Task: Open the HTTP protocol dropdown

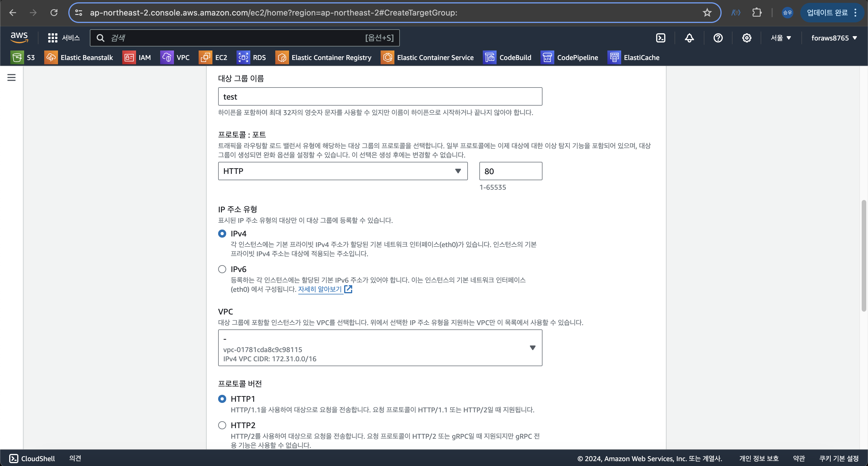Action: click(x=343, y=171)
